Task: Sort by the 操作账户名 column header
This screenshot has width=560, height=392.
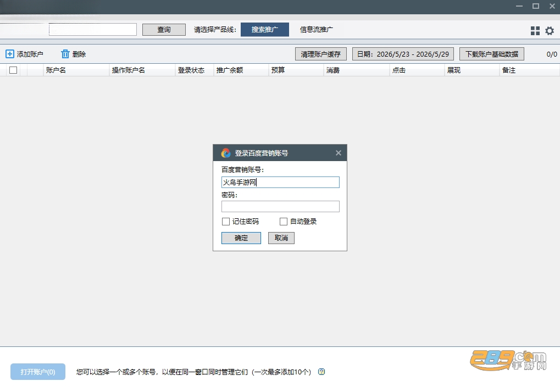Action: pos(142,70)
